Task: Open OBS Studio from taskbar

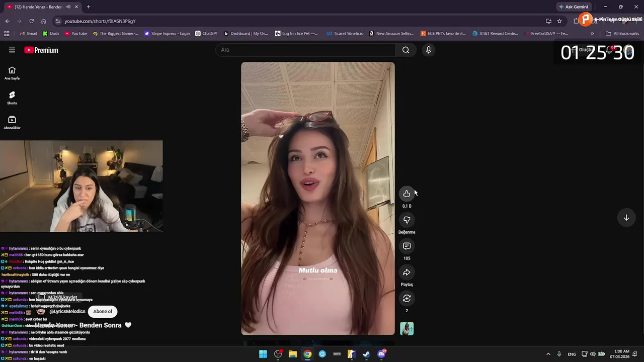Action: tap(278, 354)
